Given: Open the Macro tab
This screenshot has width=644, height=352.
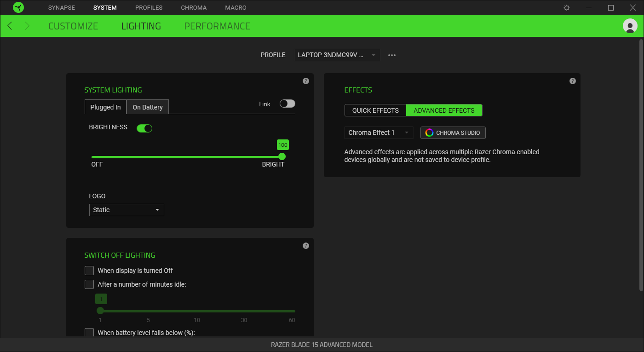Looking at the screenshot, I should coord(236,8).
